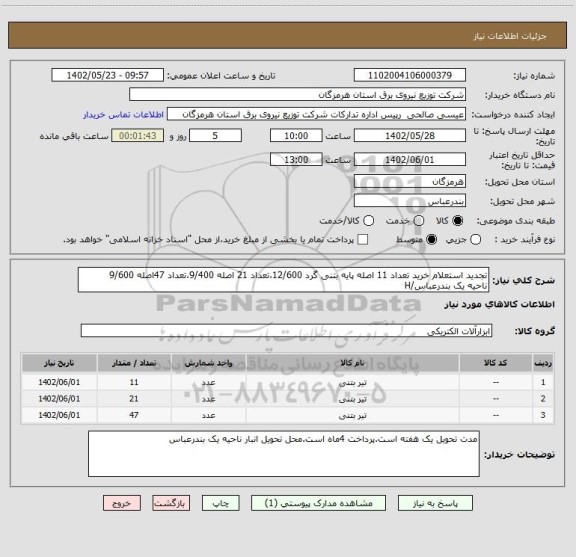Click the response deadline date 1402/05/28

(x=410, y=136)
